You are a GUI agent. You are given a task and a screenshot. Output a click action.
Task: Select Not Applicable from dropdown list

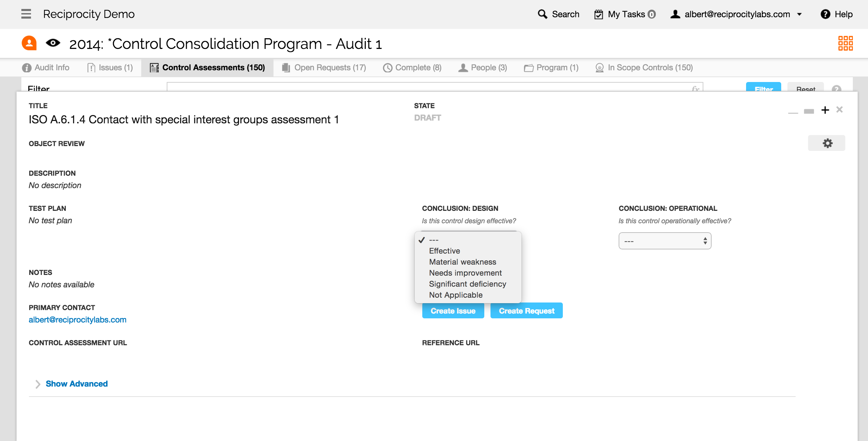pos(455,294)
